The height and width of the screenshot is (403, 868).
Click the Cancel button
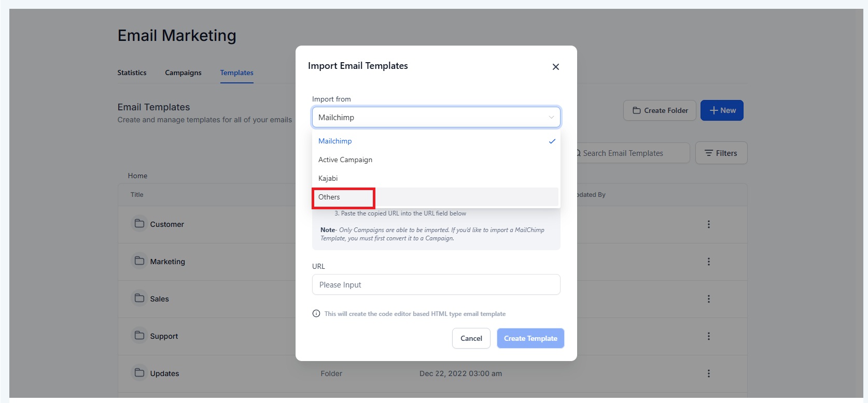coord(471,338)
